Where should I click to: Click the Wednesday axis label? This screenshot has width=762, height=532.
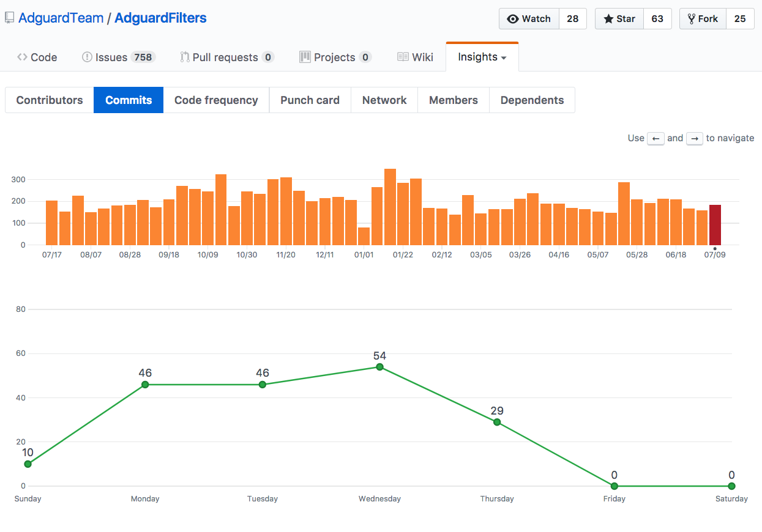pyautogui.click(x=379, y=499)
